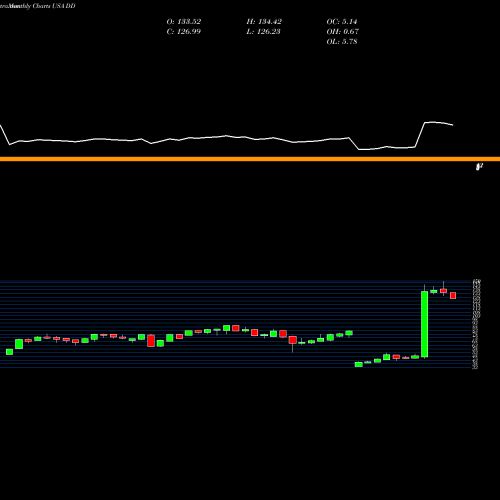This screenshot has height=500, width=500.
Task: Click the price axis labels at right
Action: coord(476,324)
